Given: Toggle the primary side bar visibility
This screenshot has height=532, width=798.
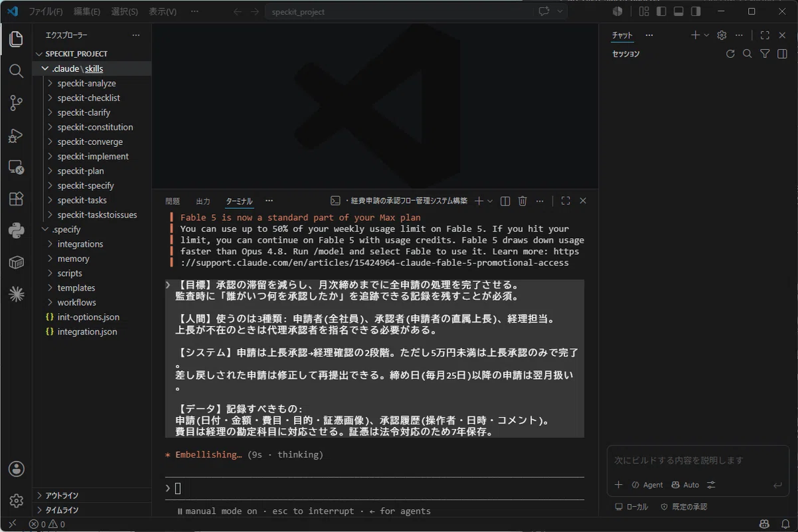Looking at the screenshot, I should pyautogui.click(x=661, y=11).
